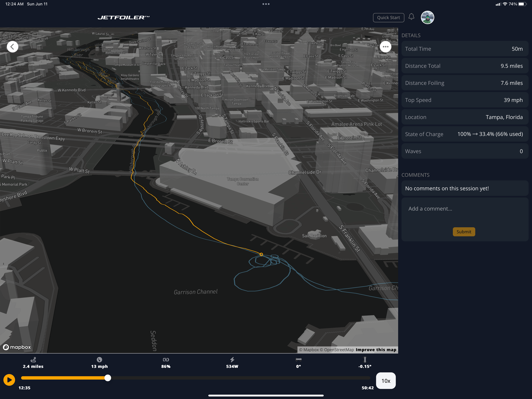The image size is (532, 399).
Task: Select the Top Speed 39 mph row
Action: coord(465,100)
